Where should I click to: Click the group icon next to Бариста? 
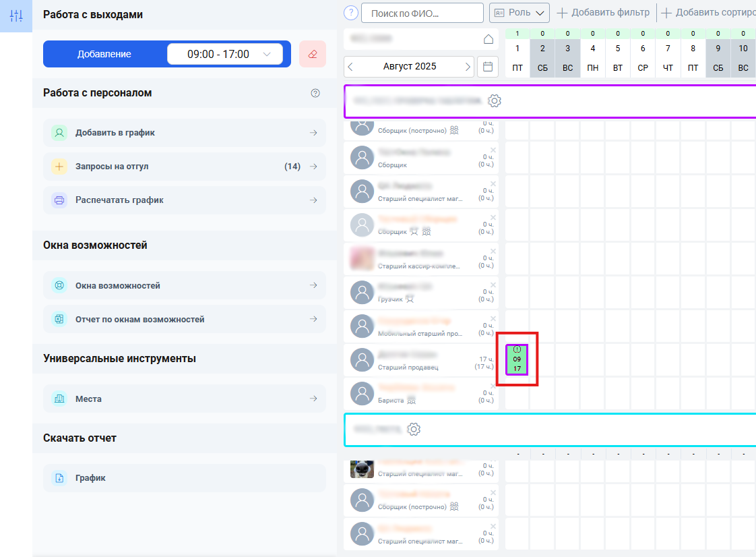pos(411,400)
